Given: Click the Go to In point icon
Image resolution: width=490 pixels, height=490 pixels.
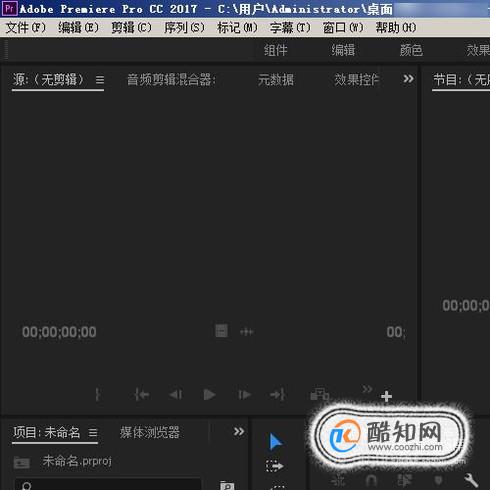Looking at the screenshot, I should point(142,395).
